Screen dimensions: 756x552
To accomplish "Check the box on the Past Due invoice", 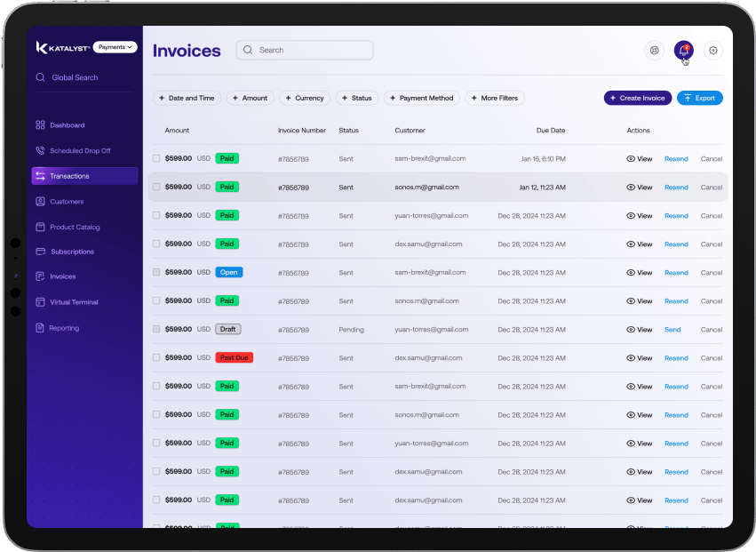I will (156, 357).
